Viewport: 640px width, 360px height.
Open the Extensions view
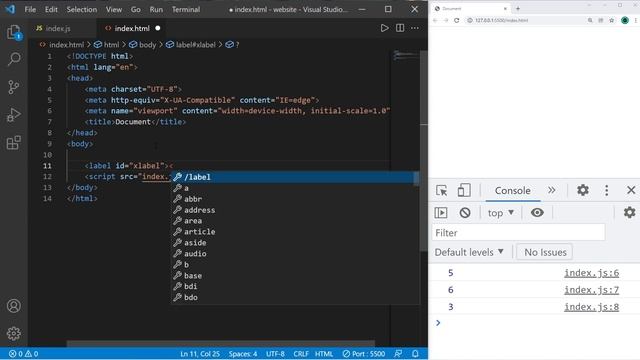(13, 142)
